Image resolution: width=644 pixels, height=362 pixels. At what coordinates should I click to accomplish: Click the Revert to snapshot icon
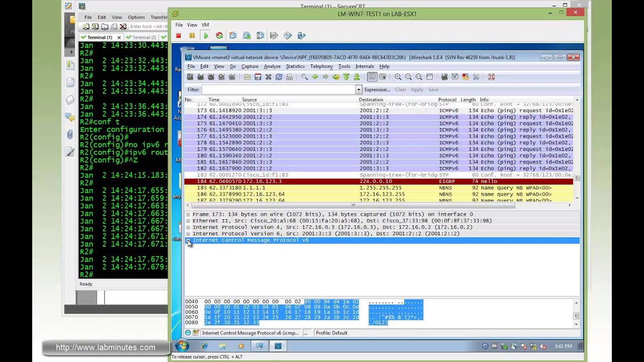[x=247, y=36]
